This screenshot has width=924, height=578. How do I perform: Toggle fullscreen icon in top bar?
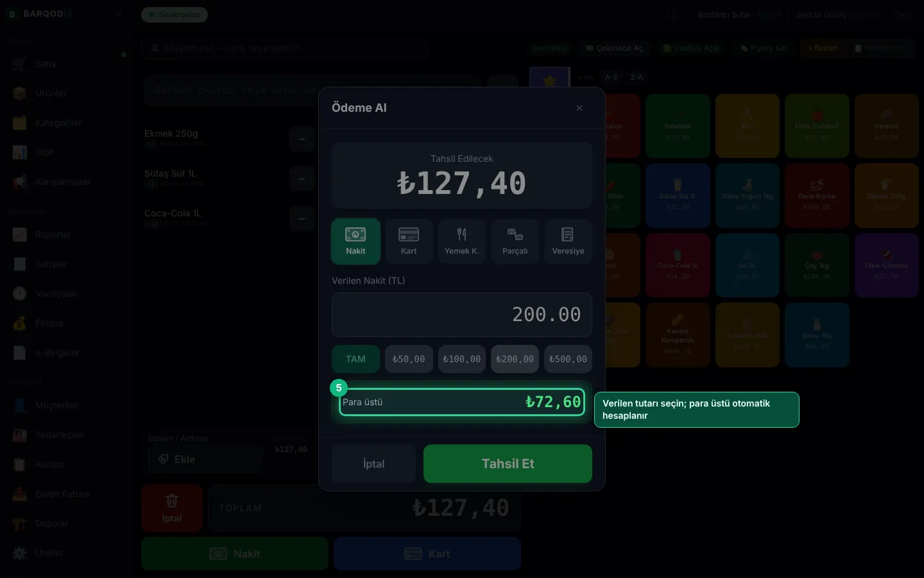tap(672, 15)
